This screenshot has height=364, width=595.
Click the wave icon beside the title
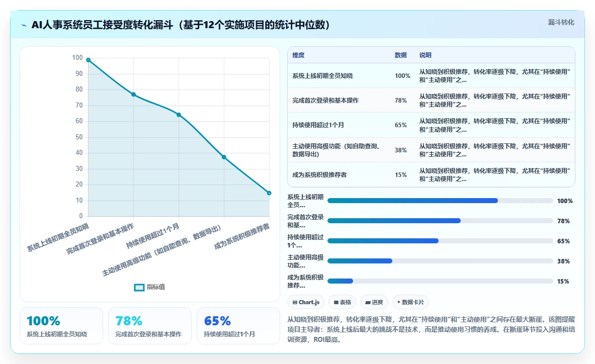24,26
